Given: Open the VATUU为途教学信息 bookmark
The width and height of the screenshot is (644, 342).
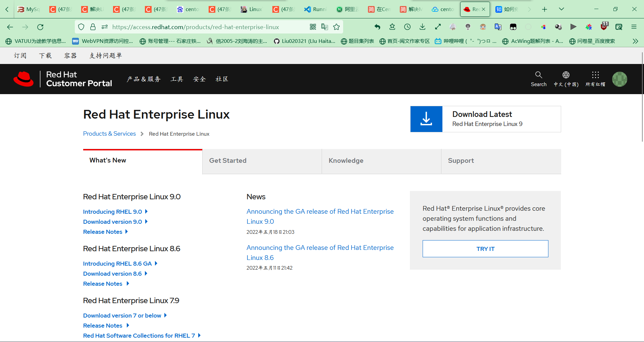Looking at the screenshot, I should tap(36, 41).
